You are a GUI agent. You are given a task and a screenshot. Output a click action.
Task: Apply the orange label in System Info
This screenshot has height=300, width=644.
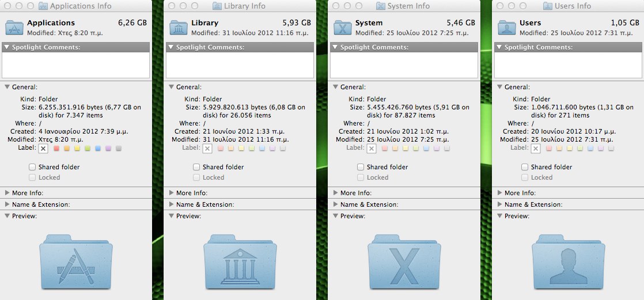pyautogui.click(x=395, y=149)
